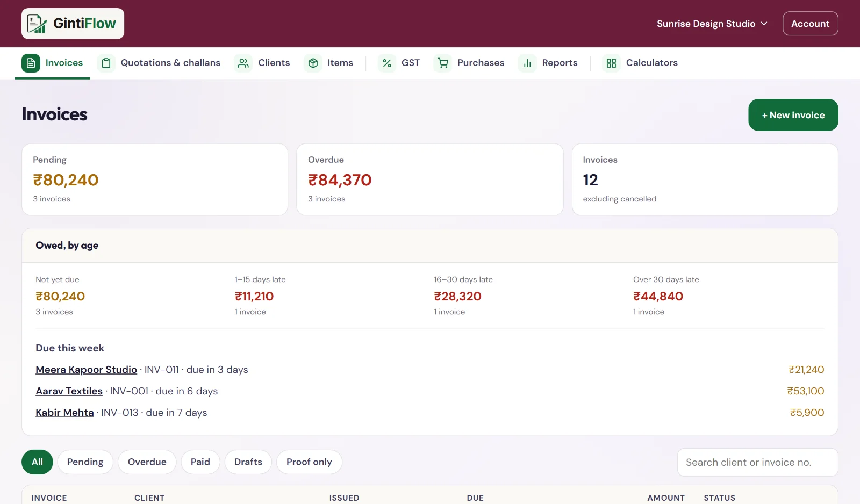This screenshot has height=504, width=860.
Task: Click the Invoices 12 summary card
Action: [x=705, y=179]
